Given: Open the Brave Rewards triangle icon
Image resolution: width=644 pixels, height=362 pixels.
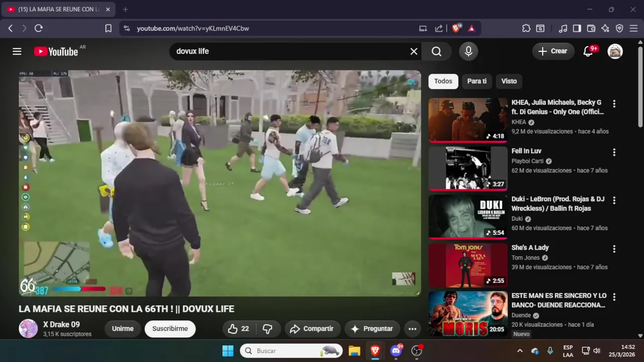Looking at the screenshot, I should click(x=471, y=28).
